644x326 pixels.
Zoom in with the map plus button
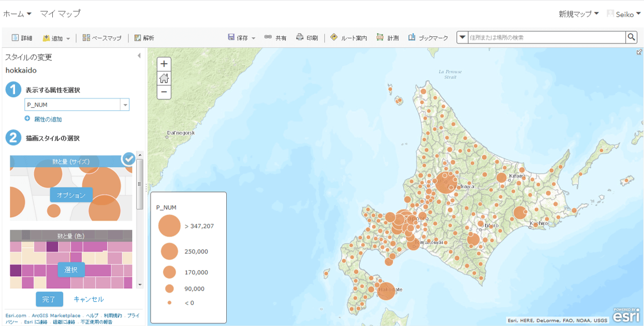164,64
